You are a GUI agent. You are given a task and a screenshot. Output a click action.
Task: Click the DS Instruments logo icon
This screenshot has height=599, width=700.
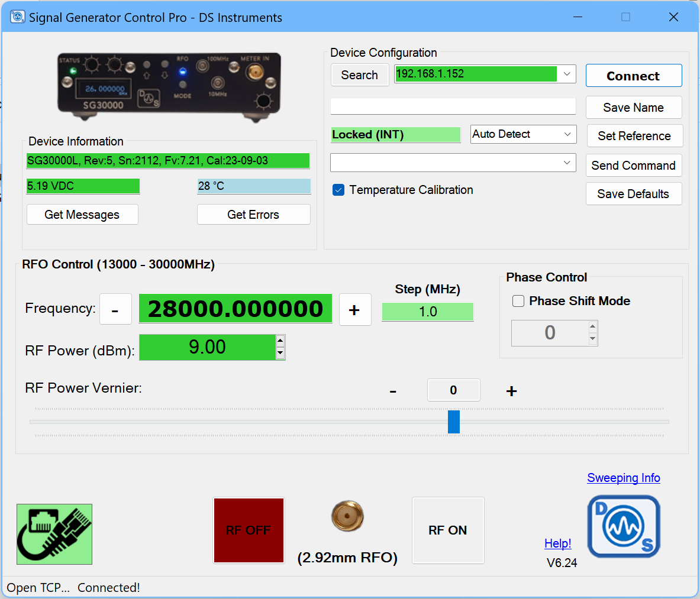tap(624, 526)
